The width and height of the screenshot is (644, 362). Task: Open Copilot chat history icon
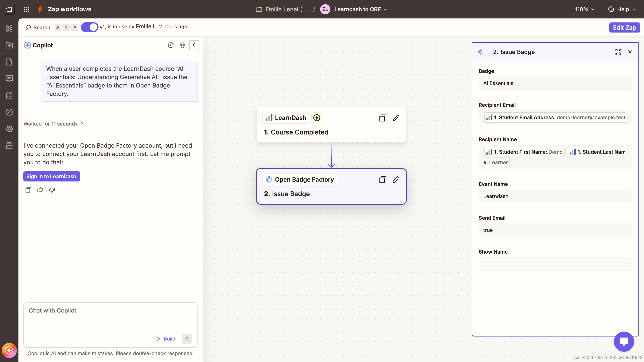click(171, 45)
